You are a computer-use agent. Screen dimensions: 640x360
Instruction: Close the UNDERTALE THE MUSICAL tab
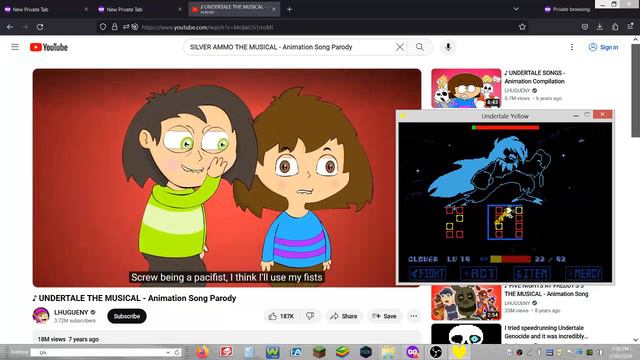point(273,9)
